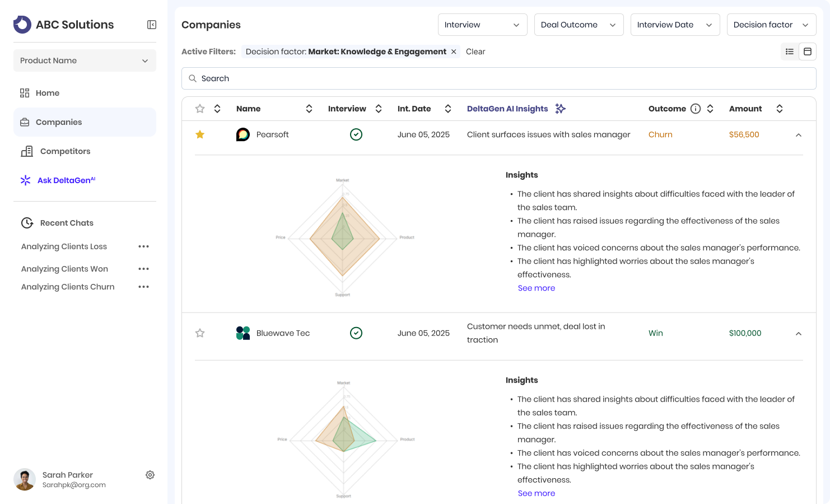Open settings gear next to Sarah Parker

pyautogui.click(x=150, y=475)
